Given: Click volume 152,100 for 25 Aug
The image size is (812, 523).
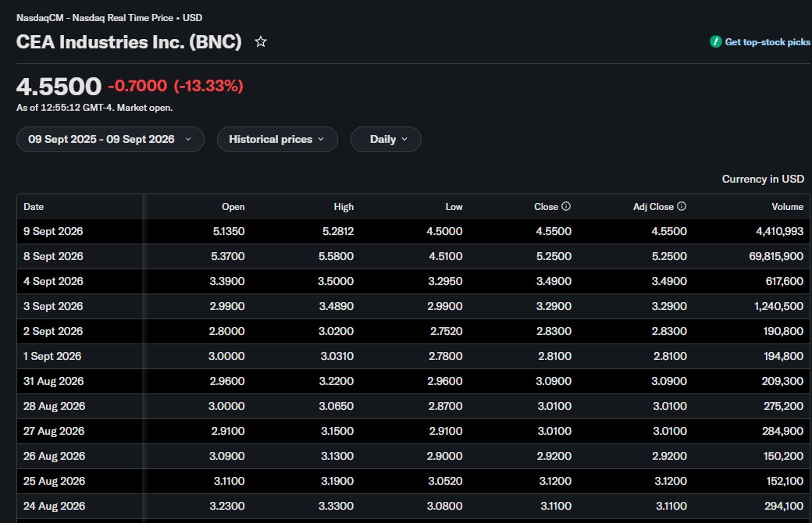Looking at the screenshot, I should (x=785, y=481).
